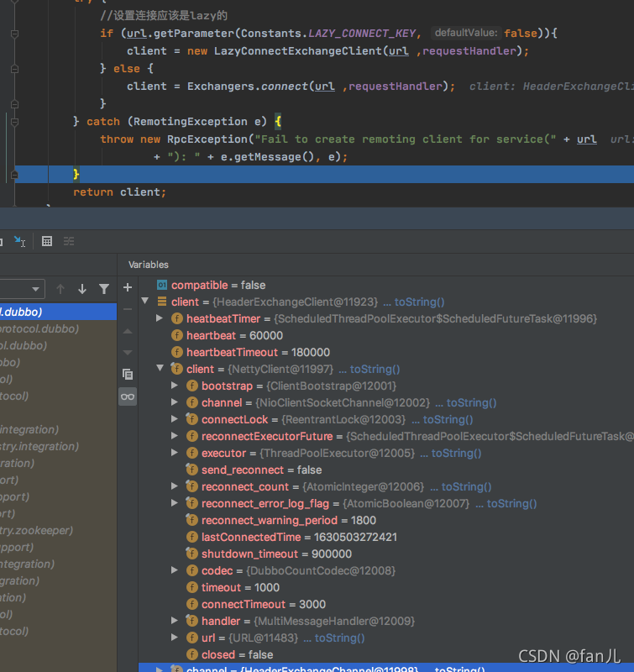Expand the codec DubboCountCodec field
Viewport: 634px width, 672px height.
click(x=175, y=570)
